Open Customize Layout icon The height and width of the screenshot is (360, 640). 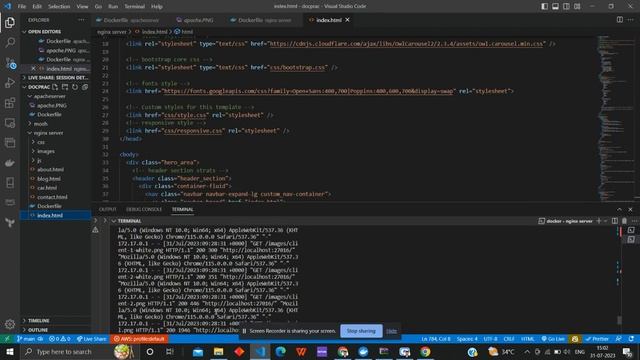577,6
